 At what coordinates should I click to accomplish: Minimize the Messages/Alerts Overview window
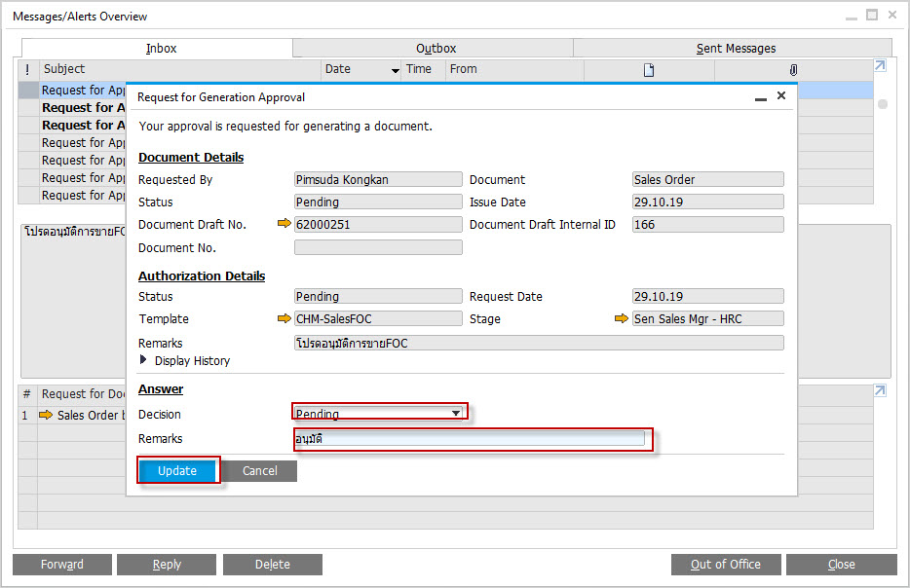[852, 18]
